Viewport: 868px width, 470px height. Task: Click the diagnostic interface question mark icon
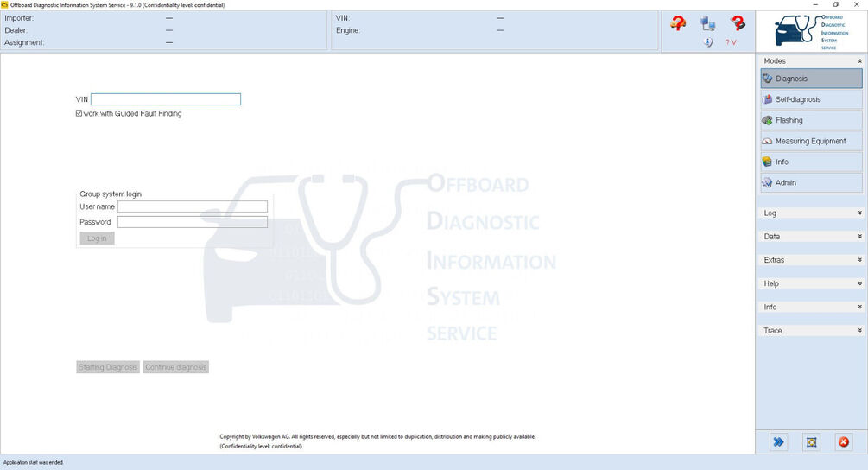(738, 22)
